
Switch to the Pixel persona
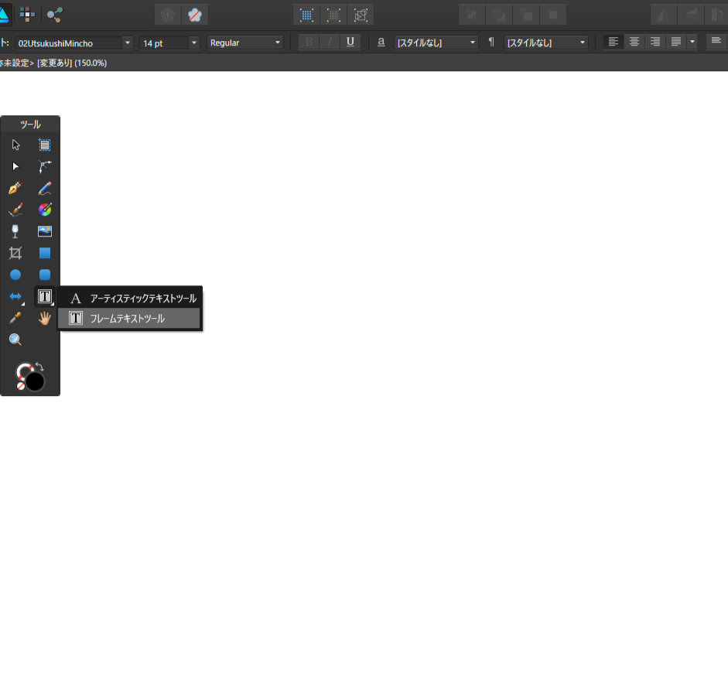point(27,15)
